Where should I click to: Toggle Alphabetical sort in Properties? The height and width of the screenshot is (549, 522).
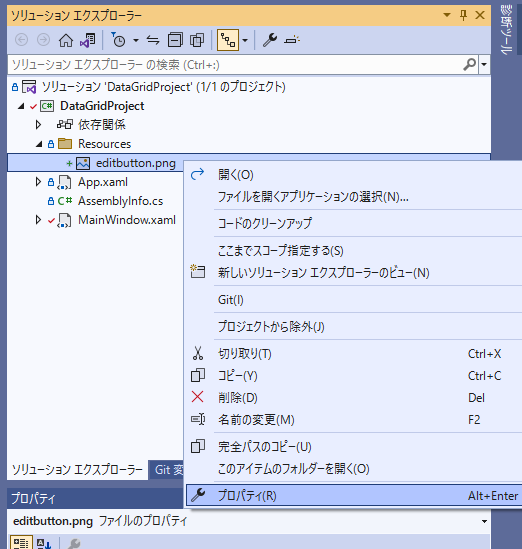[x=44, y=543]
